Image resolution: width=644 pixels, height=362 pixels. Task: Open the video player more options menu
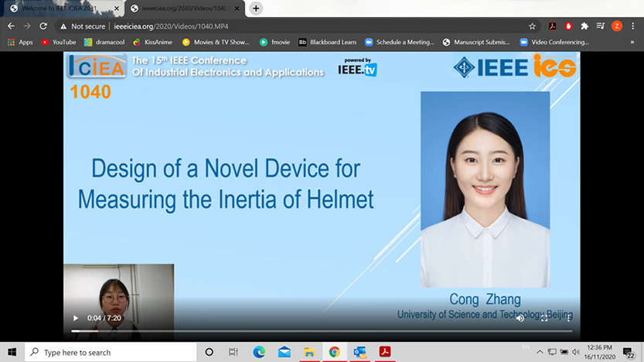click(568, 318)
